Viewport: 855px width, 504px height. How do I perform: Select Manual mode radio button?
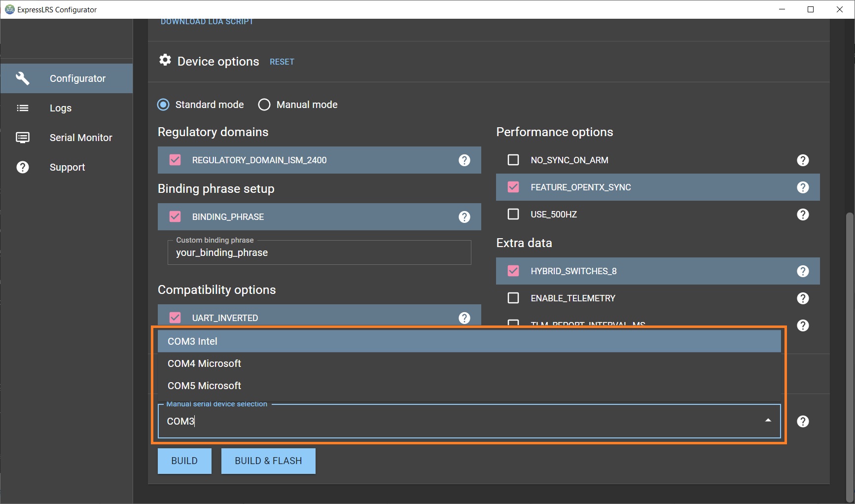click(x=264, y=105)
